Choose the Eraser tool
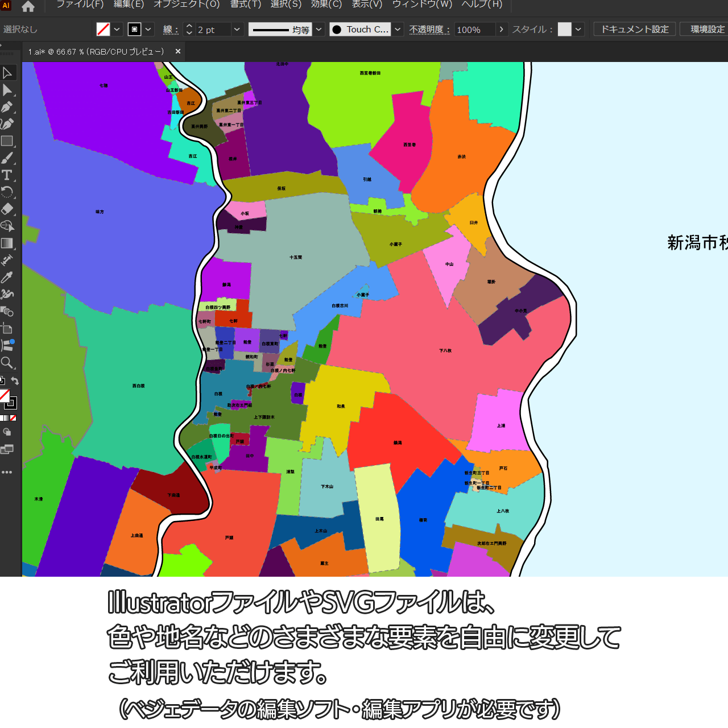 pos(7,209)
